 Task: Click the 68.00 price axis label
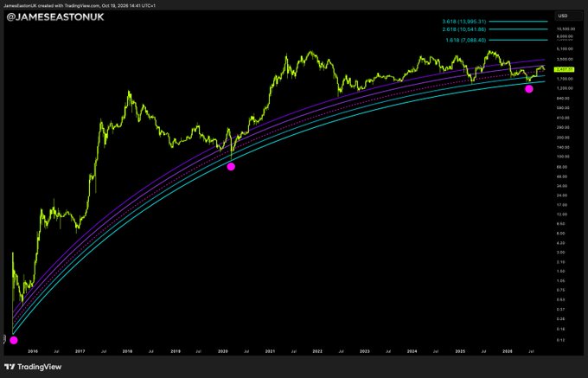pos(563,167)
